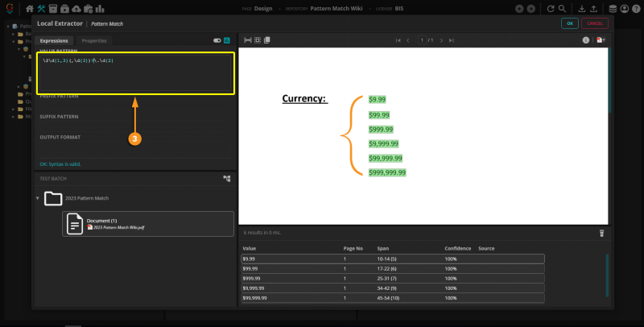Click into the Value Pattern editor
644x327 pixels.
[135, 73]
